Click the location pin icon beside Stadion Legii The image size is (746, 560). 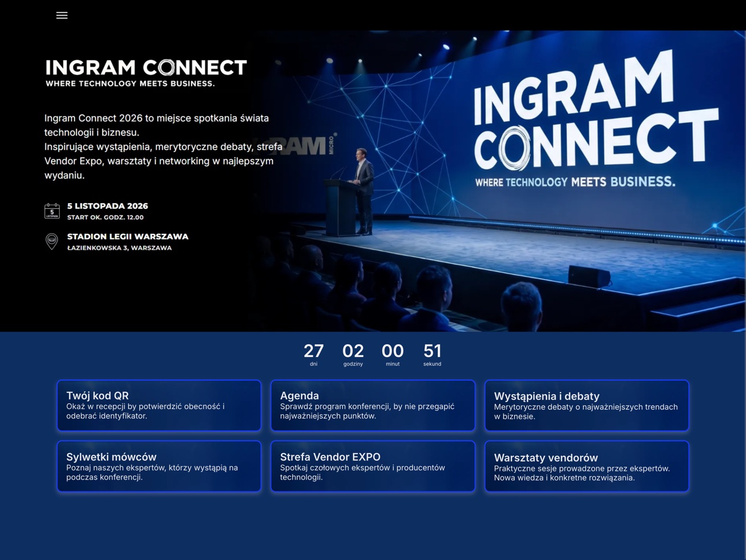(52, 241)
